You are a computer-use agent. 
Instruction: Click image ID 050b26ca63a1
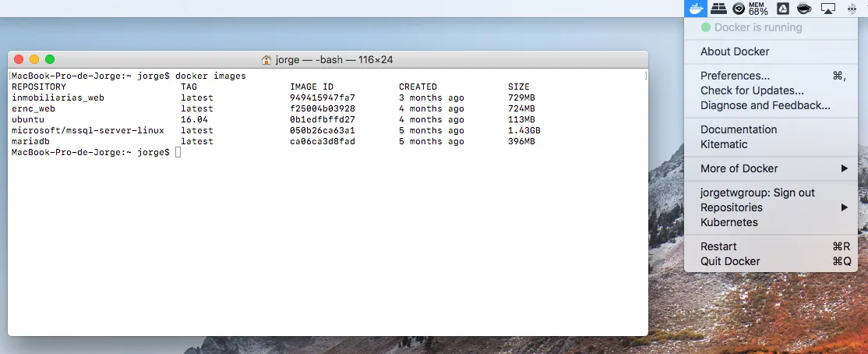(323, 131)
